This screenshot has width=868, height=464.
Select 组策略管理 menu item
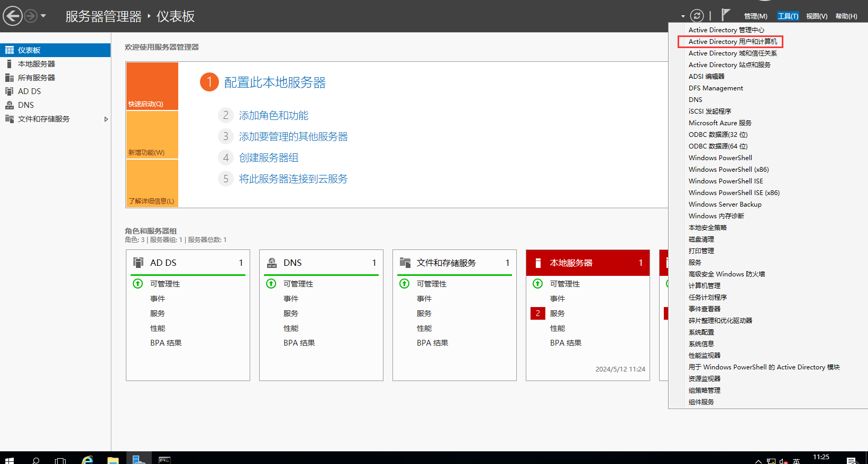coord(705,391)
